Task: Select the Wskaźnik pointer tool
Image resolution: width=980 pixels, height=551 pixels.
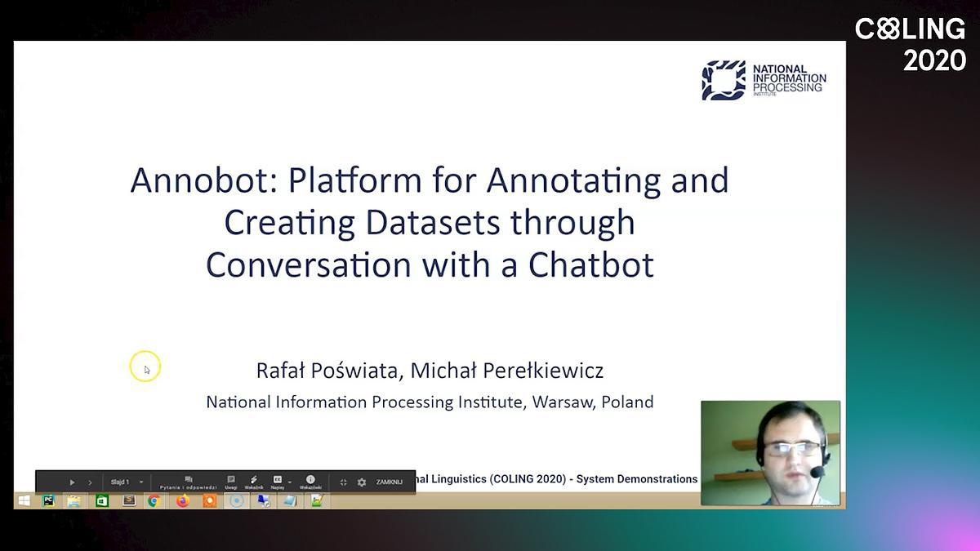Action: tap(254, 482)
